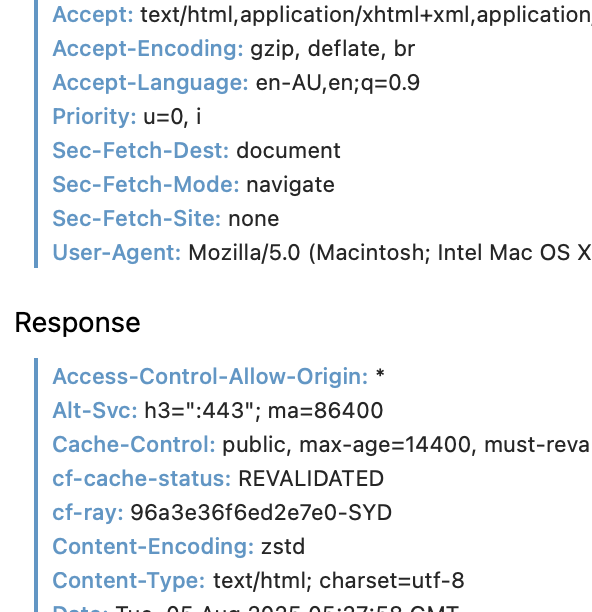Viewport: 592px width, 612px height.
Task: Click the Sec-Fetch-Dest header label
Action: [x=141, y=151]
